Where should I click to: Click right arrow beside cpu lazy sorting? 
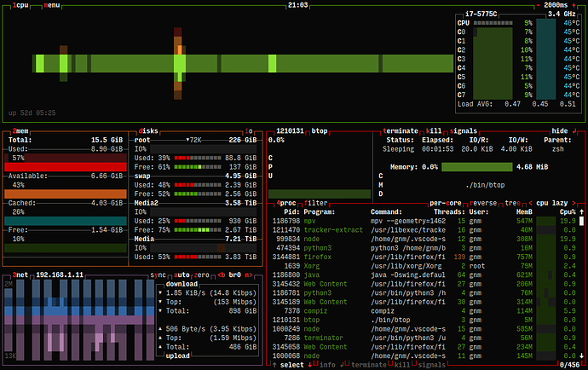(x=574, y=203)
